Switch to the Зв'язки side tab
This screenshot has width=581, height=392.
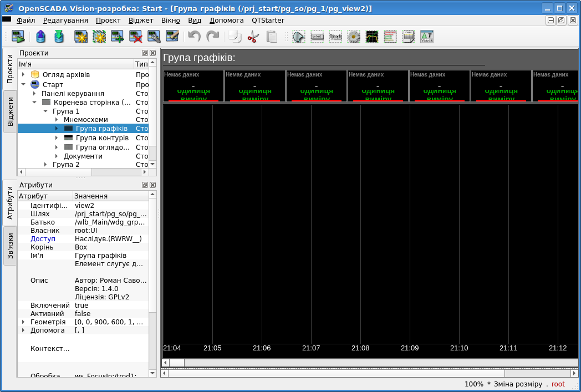10,246
